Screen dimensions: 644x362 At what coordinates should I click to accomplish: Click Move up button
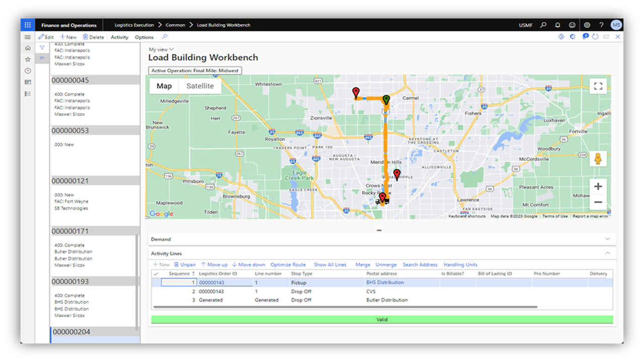click(x=214, y=264)
